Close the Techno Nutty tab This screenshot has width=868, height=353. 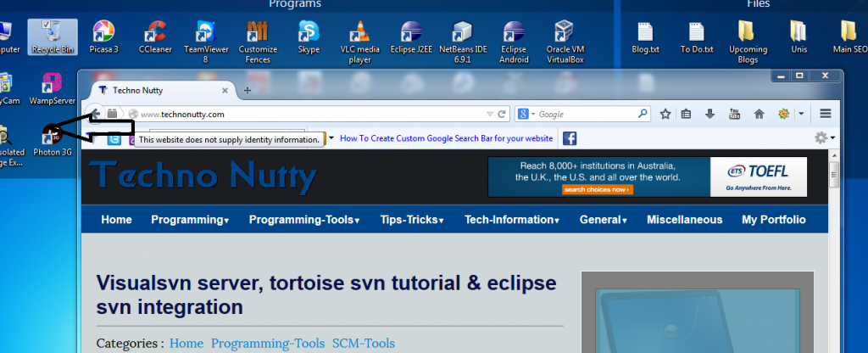pos(225,90)
